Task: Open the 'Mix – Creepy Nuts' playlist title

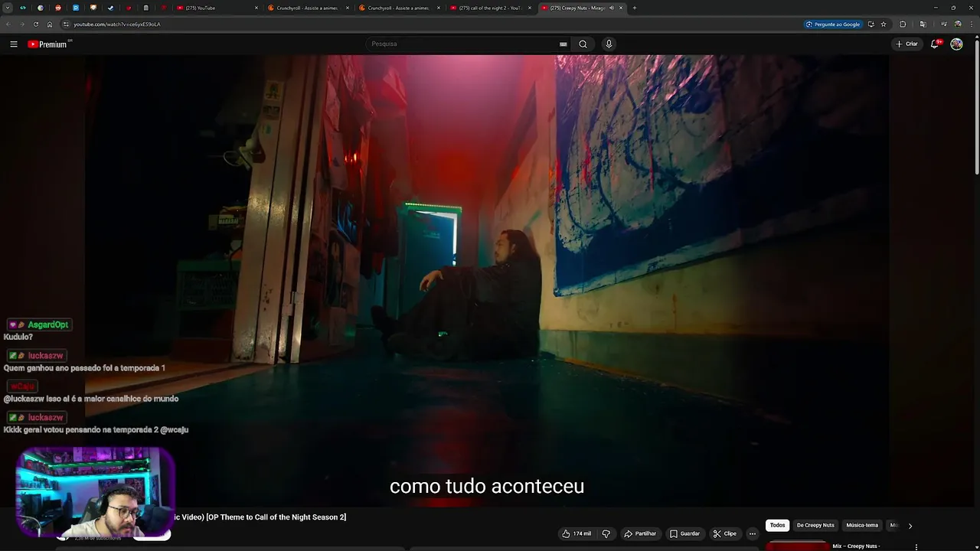Action: point(855,546)
